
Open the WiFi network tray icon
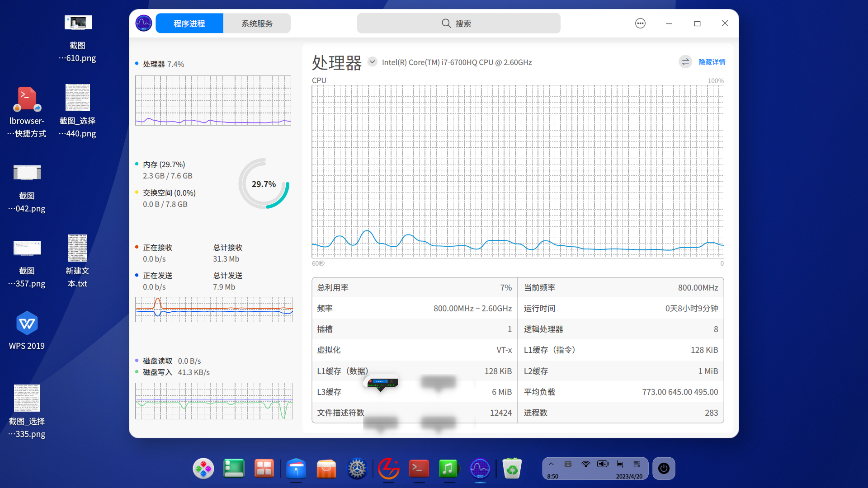(x=585, y=464)
